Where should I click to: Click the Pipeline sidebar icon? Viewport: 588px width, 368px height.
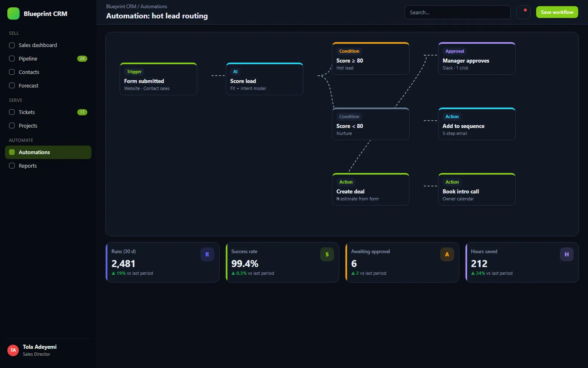[12, 59]
